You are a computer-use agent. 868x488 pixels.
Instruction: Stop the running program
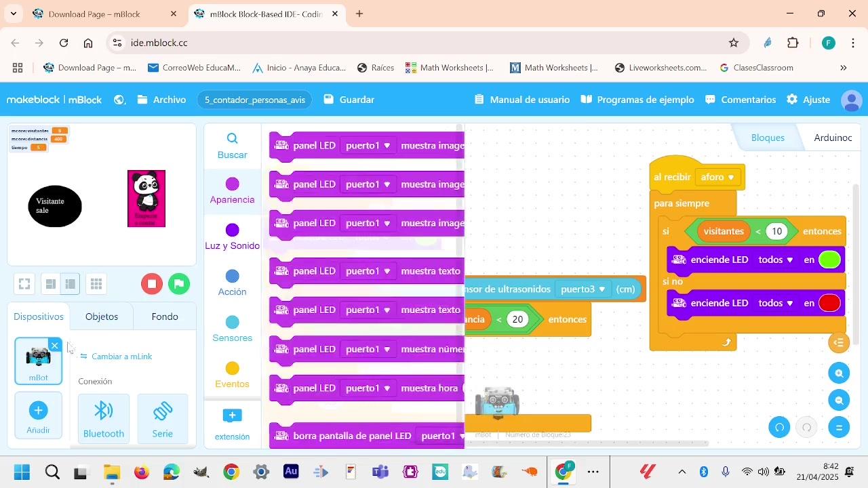click(x=152, y=284)
